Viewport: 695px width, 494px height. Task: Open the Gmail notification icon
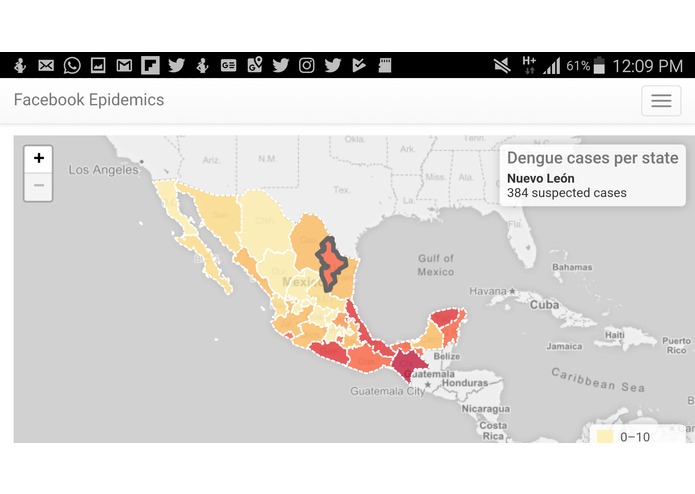124,66
